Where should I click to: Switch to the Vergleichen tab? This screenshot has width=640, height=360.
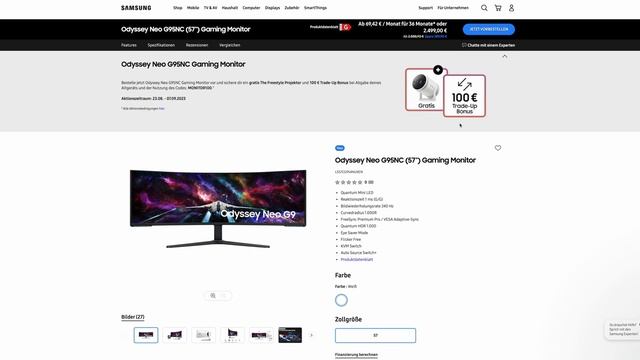[230, 45]
